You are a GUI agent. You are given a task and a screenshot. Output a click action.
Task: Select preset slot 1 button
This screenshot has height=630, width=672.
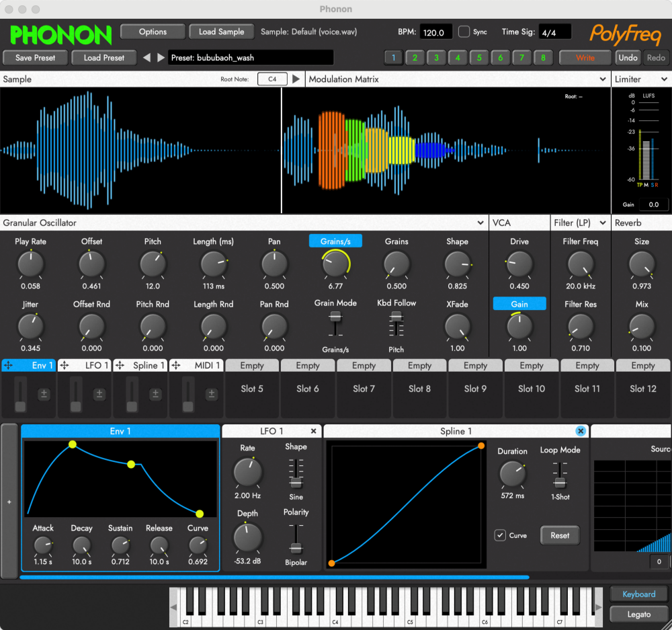[393, 57]
